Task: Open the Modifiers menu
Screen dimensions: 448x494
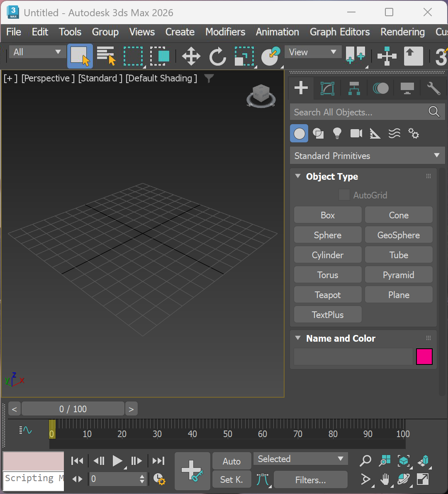Action: (x=225, y=32)
